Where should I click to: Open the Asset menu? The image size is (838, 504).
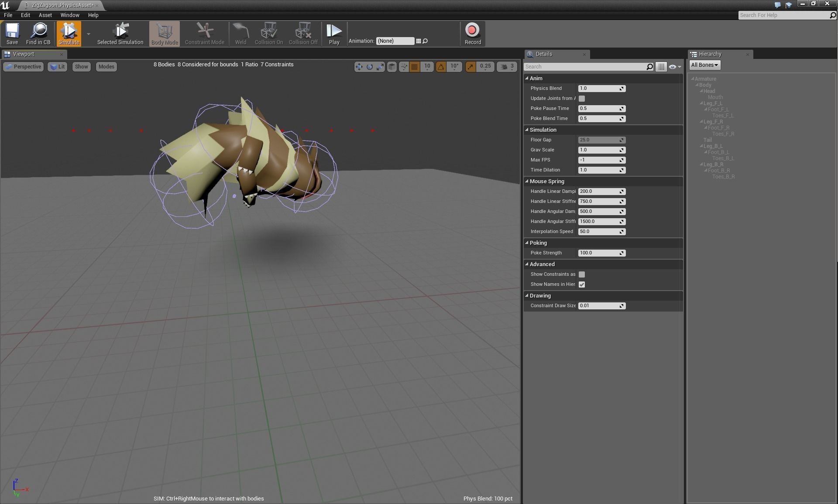pos(45,15)
